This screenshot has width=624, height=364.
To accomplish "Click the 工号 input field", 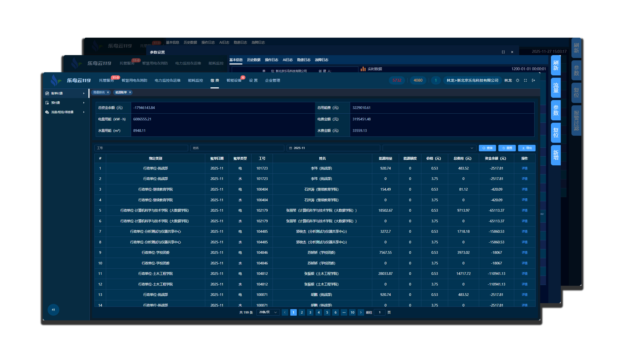I will pos(141,148).
